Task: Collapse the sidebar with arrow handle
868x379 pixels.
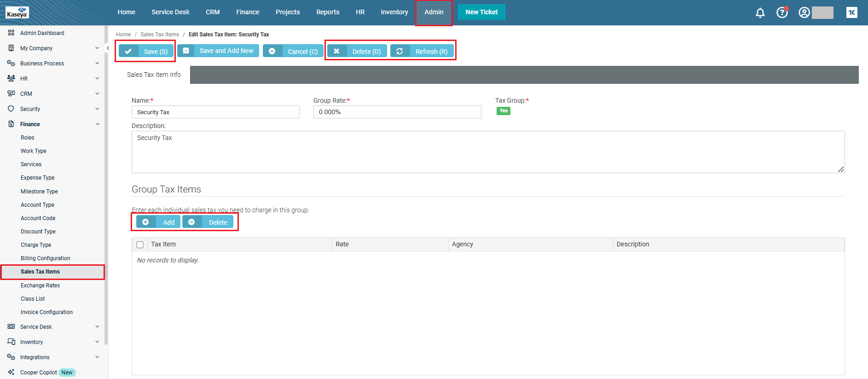Action: tap(108, 48)
